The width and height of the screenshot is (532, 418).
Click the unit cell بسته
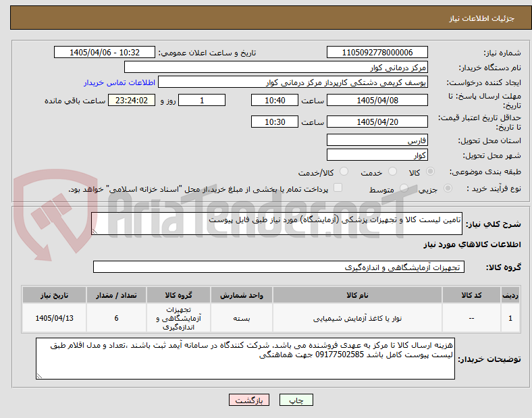(x=242, y=318)
